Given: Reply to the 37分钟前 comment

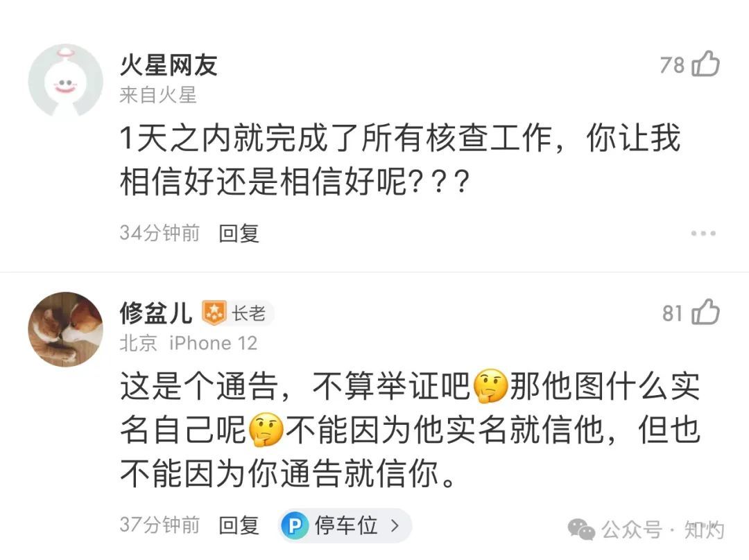Looking at the screenshot, I should pos(239,526).
